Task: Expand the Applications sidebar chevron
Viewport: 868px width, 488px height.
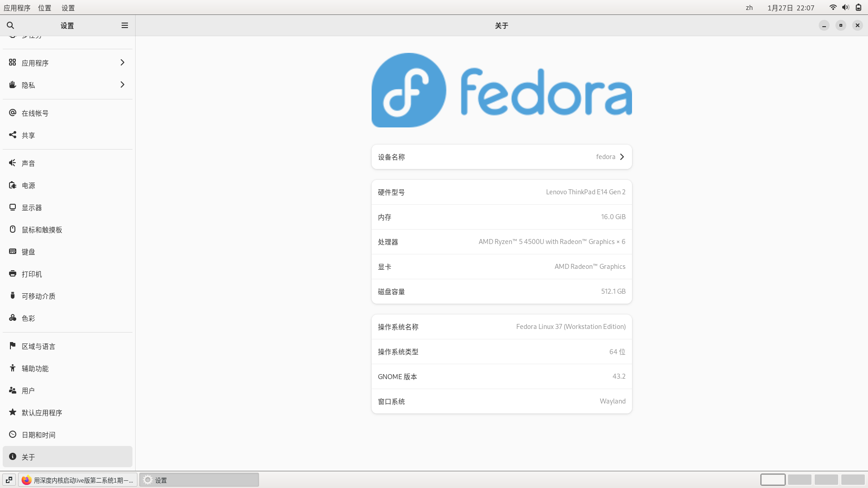Action: tap(122, 62)
